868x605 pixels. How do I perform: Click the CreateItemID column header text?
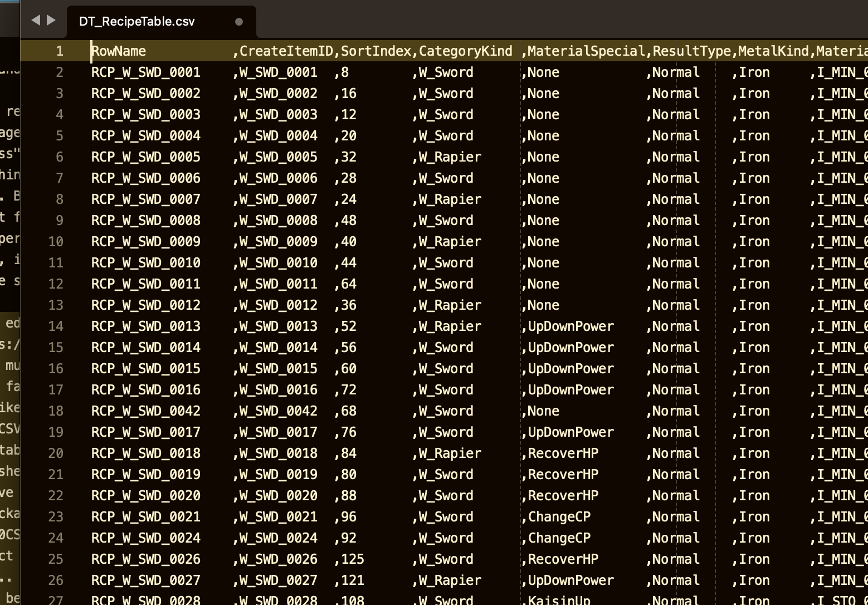pyautogui.click(x=286, y=51)
